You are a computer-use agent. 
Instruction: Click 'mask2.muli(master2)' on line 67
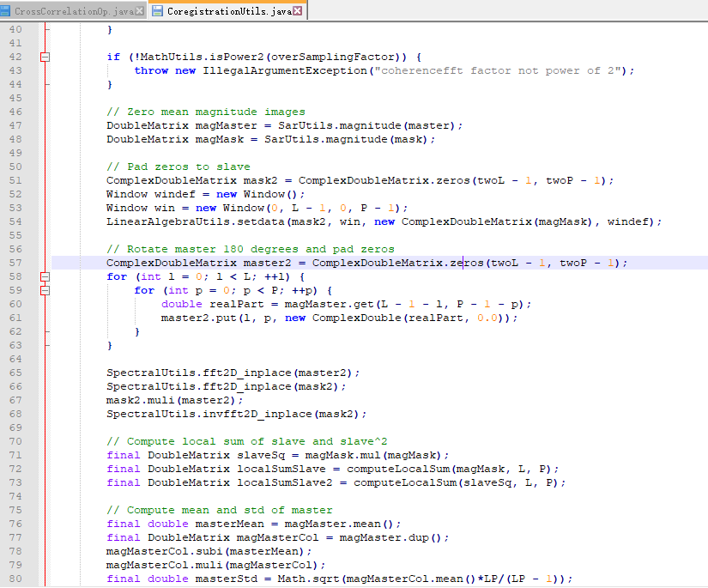(x=175, y=400)
